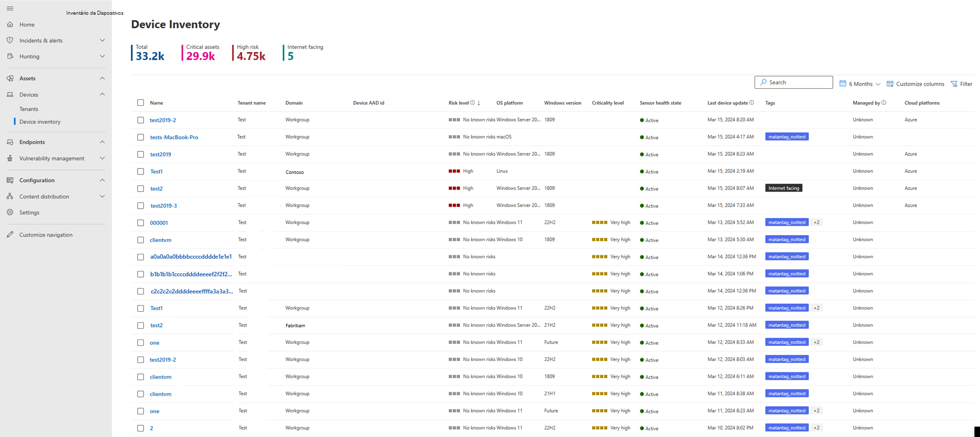This screenshot has width=980, height=437.
Task: Click the Critical assets 29.9k counter
Action: tap(201, 53)
